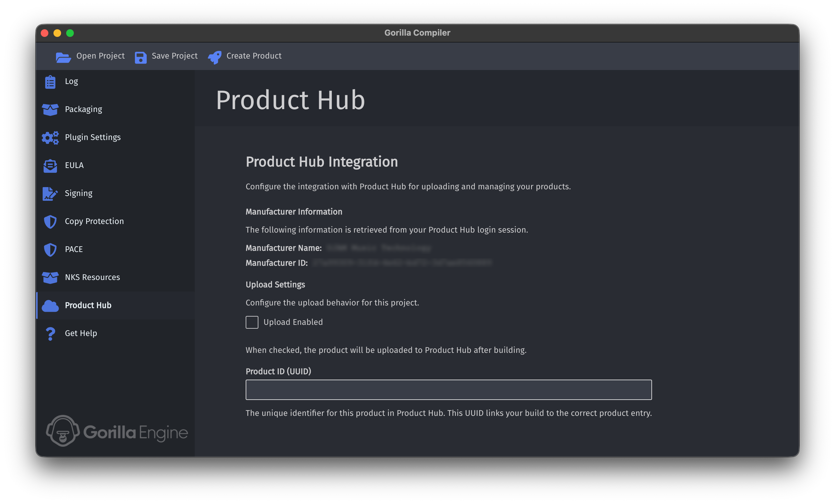Click the NKS Resources box icon
This screenshot has height=504, width=835.
[x=50, y=277]
